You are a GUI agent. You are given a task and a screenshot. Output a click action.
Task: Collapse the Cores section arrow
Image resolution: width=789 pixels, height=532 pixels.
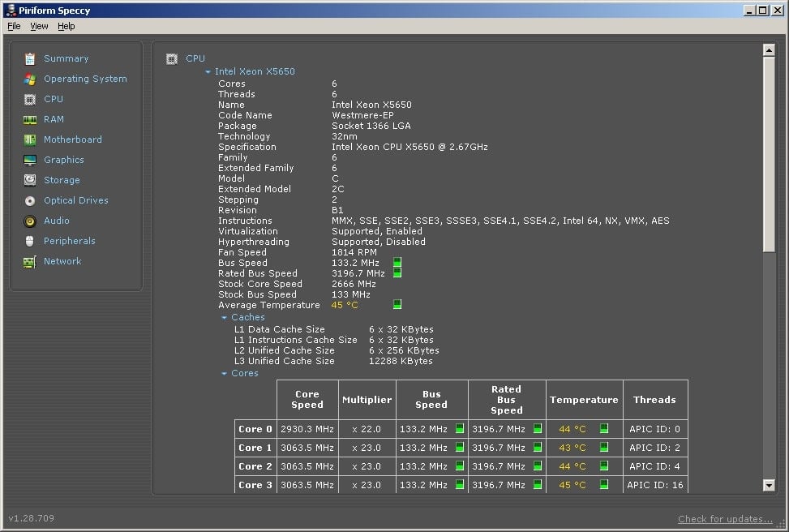click(x=225, y=374)
